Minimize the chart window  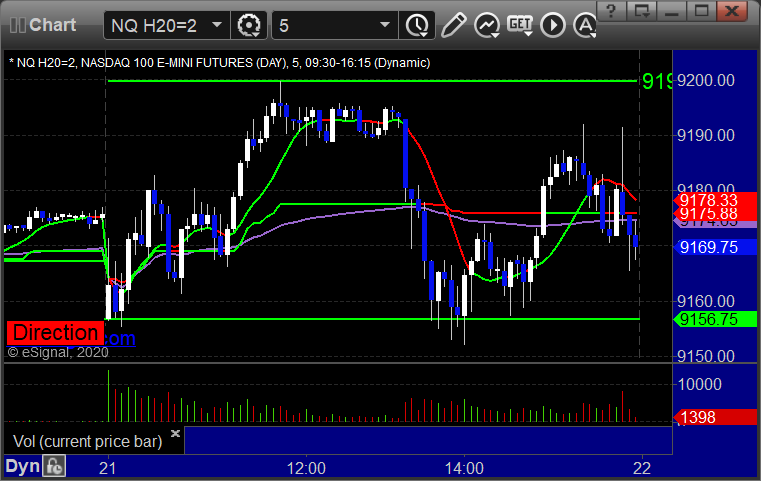672,11
